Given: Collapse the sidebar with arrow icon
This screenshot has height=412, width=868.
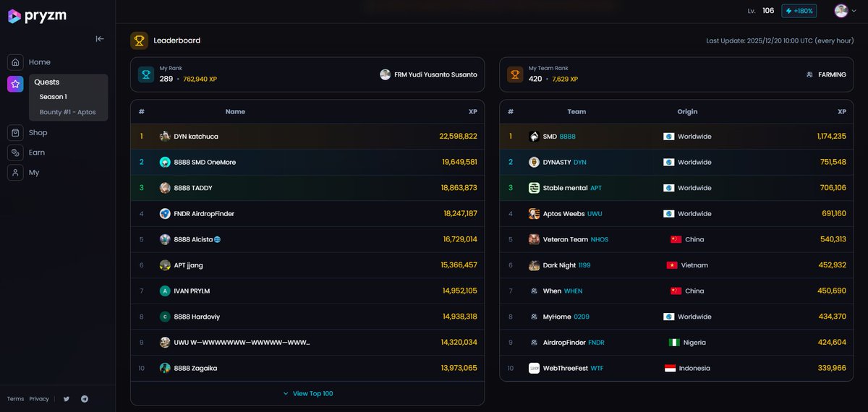Looking at the screenshot, I should (100, 39).
